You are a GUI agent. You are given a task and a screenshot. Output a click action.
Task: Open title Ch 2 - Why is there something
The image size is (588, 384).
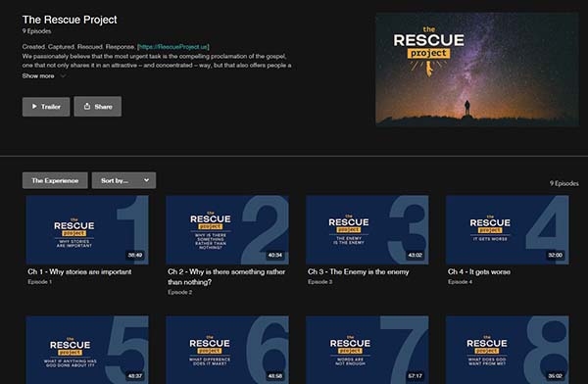pos(226,277)
